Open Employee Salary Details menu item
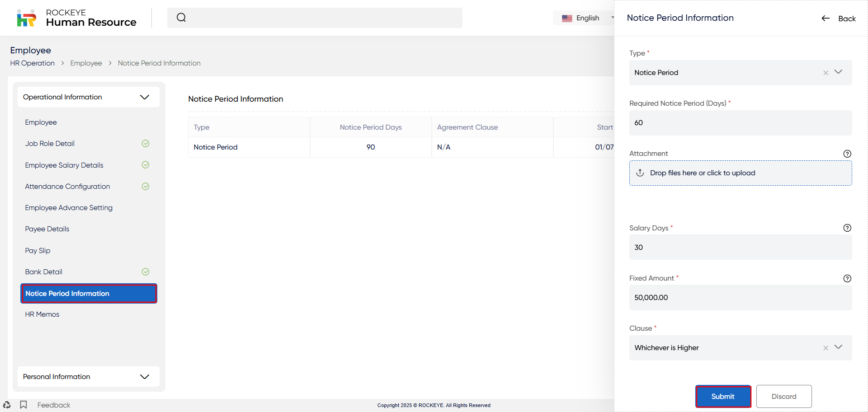The image size is (868, 412). pyautogui.click(x=64, y=165)
